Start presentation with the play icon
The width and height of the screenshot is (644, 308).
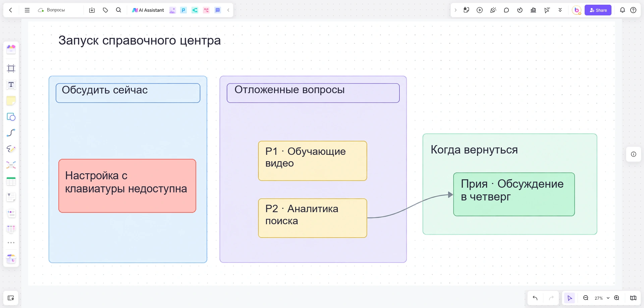[x=480, y=10]
